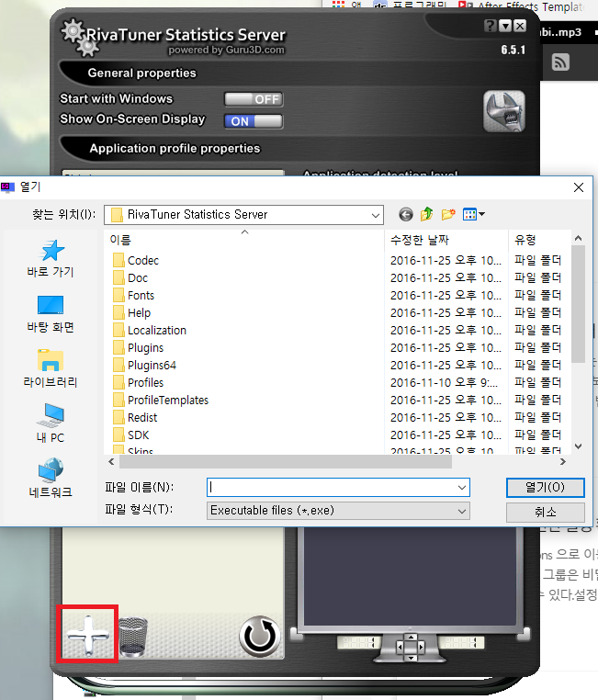This screenshot has width=598, height=700.
Task: Click the 열기(O) open button
Action: pos(546,488)
